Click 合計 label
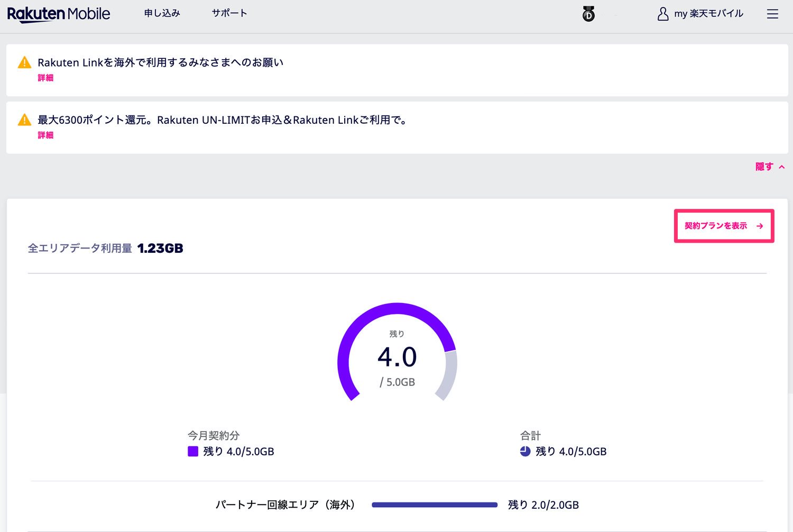The height and width of the screenshot is (532, 793). [x=530, y=435]
